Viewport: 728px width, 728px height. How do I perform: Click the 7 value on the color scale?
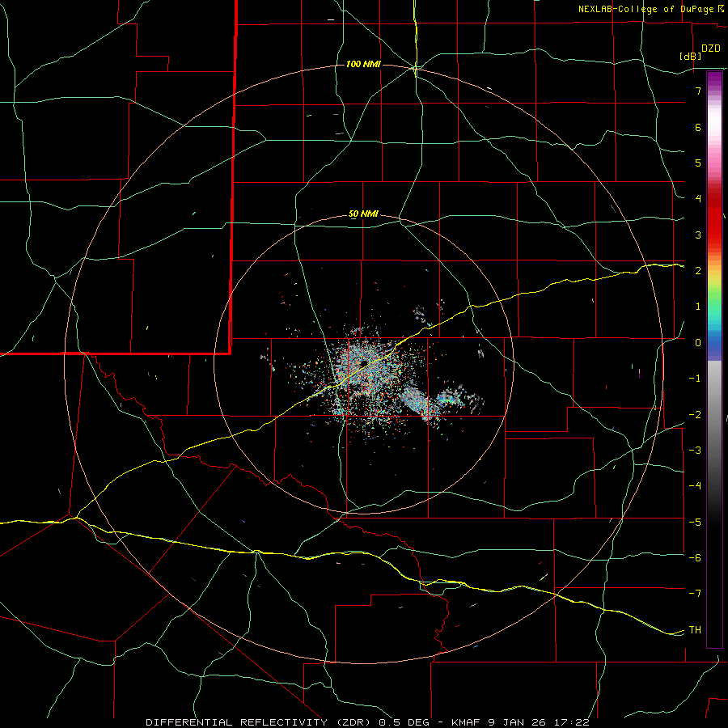click(698, 91)
